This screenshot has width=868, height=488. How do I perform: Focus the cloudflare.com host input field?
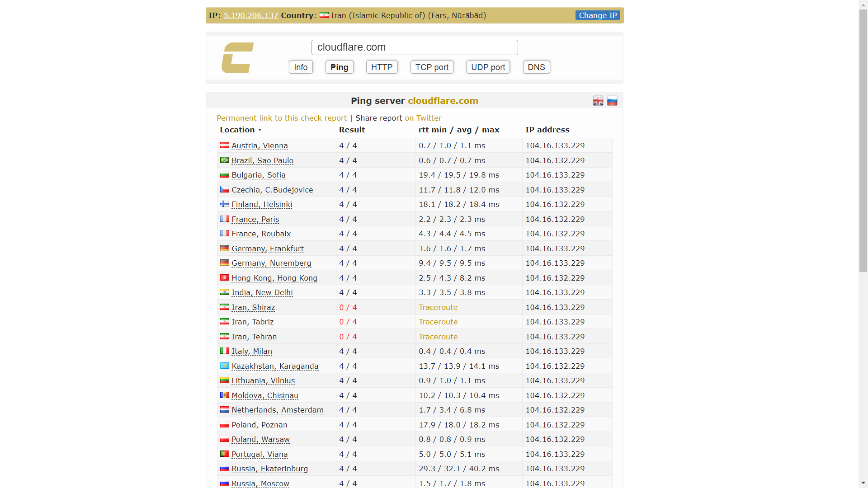click(415, 47)
